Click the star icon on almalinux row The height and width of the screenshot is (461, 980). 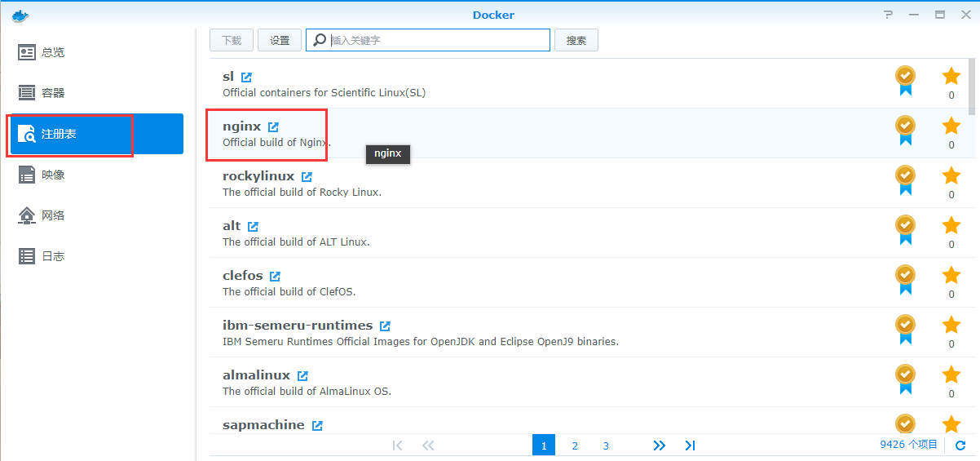click(951, 375)
